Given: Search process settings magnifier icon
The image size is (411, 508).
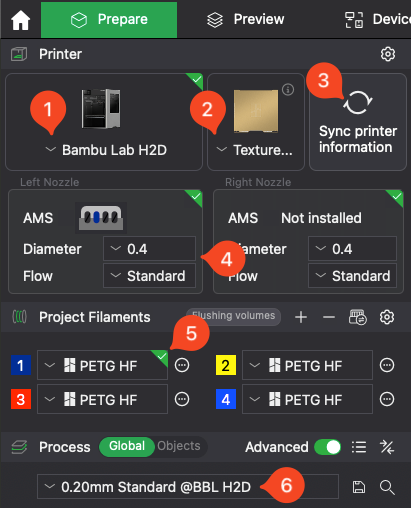Looking at the screenshot, I should [x=387, y=487].
